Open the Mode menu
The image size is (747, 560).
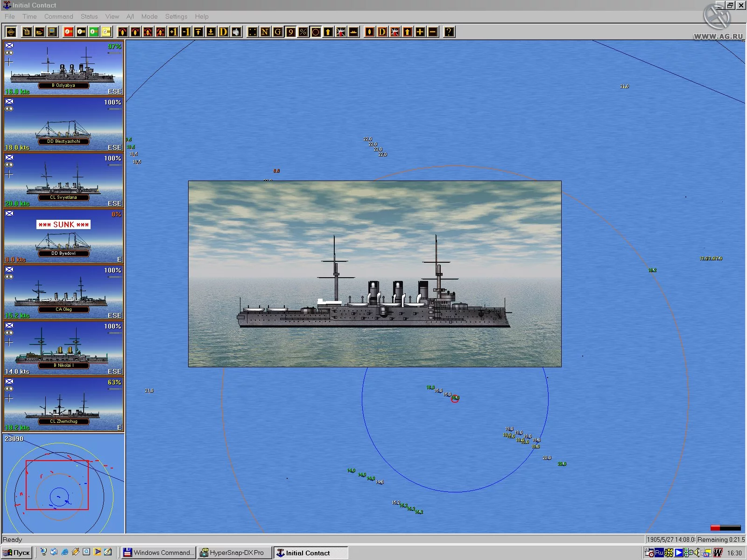(149, 16)
